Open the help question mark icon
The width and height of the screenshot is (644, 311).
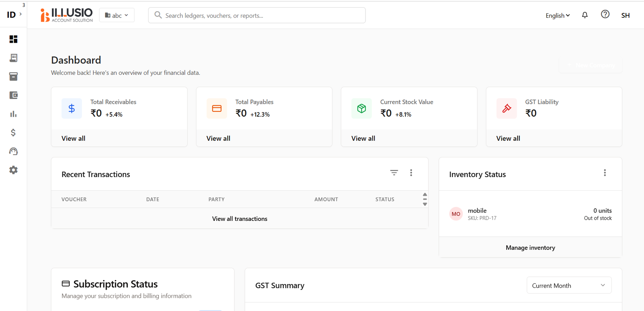(x=605, y=14)
